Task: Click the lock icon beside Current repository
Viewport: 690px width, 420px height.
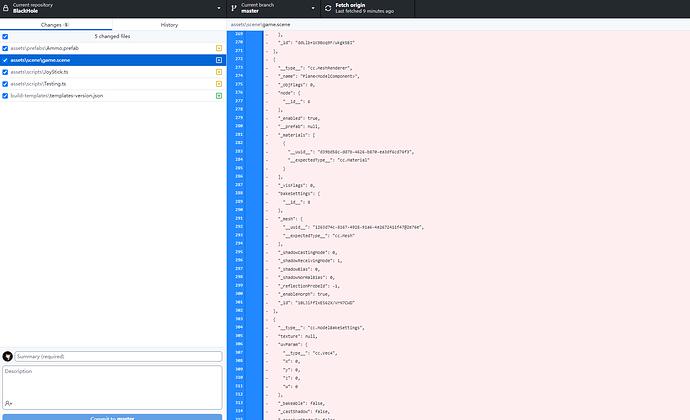Action: pyautogui.click(x=6, y=8)
